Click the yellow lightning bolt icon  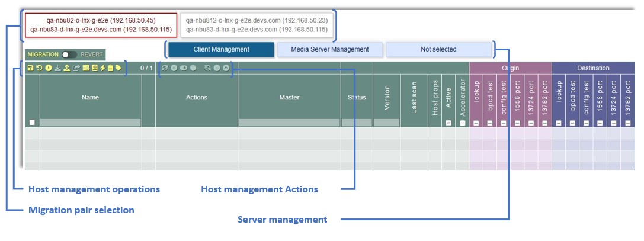pyautogui.click(x=102, y=68)
